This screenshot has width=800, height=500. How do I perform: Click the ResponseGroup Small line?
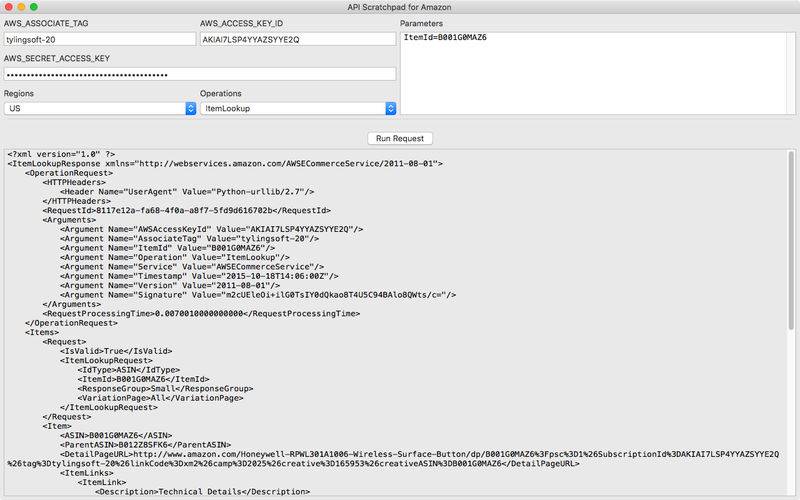165,389
